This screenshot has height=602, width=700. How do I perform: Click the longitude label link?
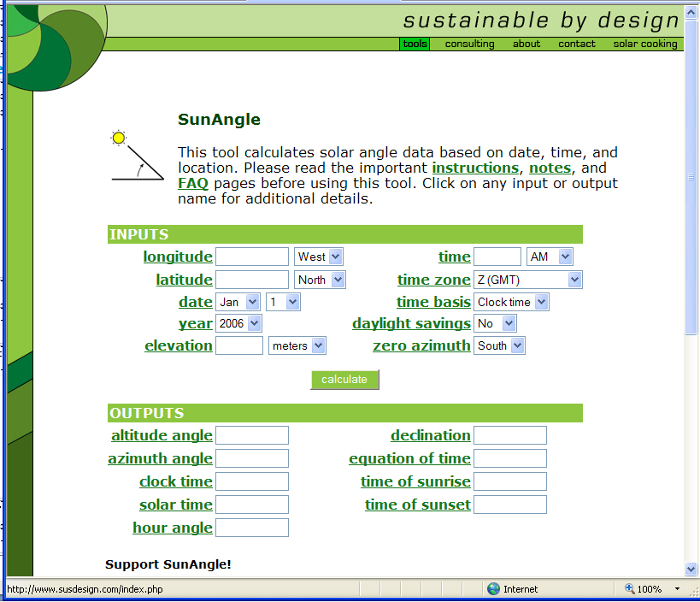pos(178,257)
